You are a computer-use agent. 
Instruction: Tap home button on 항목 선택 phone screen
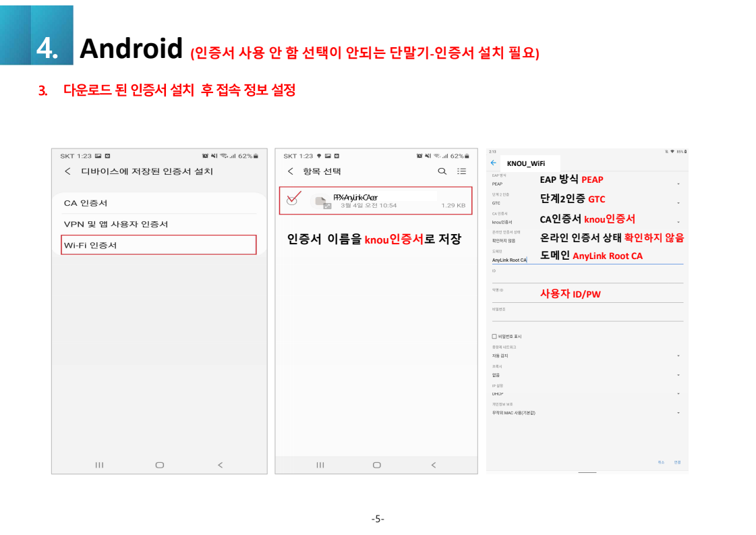pos(377,465)
